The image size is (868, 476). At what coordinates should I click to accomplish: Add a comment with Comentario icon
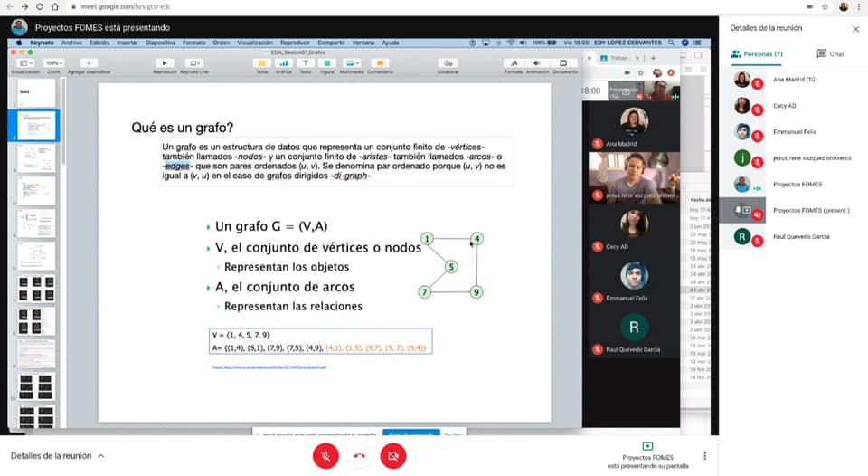point(380,63)
